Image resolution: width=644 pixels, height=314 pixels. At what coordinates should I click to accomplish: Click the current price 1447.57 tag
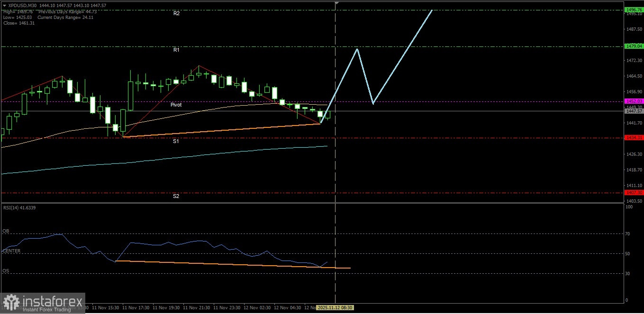tap(634, 111)
